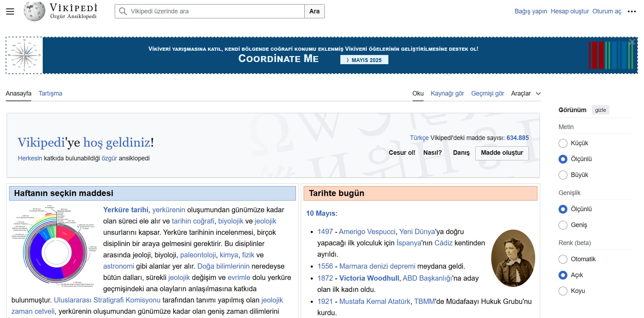Viewport: 644px width, 318px height.
Task: Click the Madde oluştur button
Action: pyautogui.click(x=502, y=153)
